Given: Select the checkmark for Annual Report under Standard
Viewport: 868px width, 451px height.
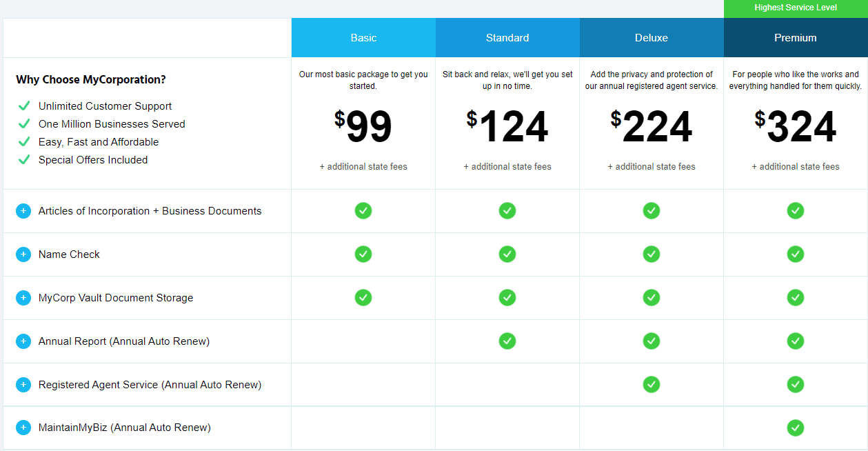Looking at the screenshot, I should pos(507,341).
